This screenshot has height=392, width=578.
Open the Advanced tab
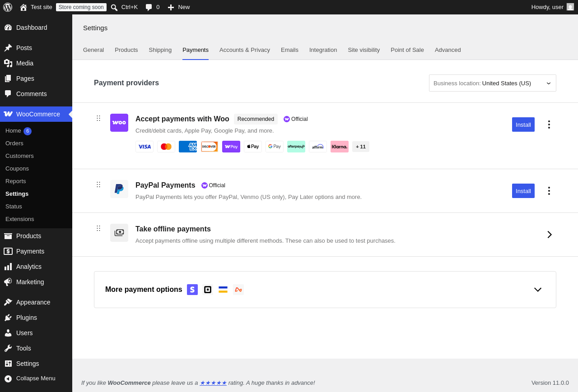448,50
